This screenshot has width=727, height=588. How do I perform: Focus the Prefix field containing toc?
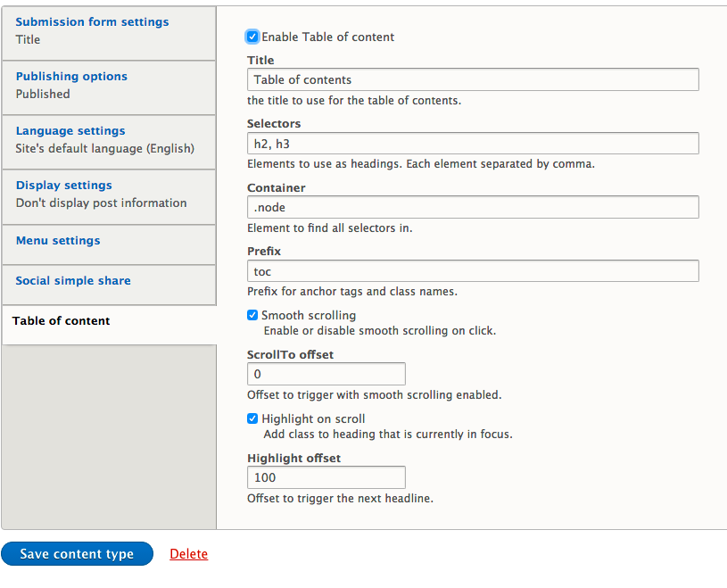(473, 271)
